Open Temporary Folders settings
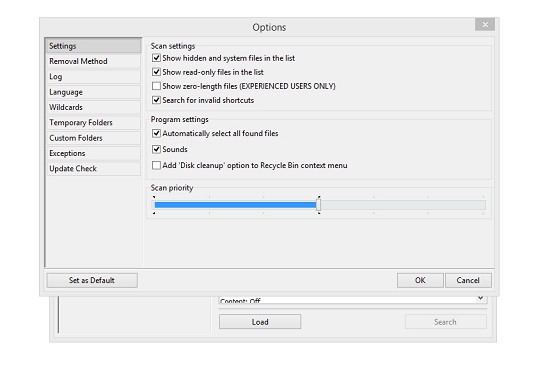Screen dimensions: 550x370 [x=93, y=123]
